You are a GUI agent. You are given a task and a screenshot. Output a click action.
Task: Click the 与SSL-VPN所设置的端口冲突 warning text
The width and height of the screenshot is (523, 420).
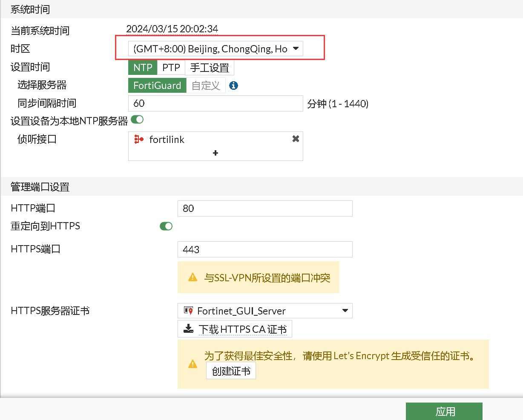(267, 278)
